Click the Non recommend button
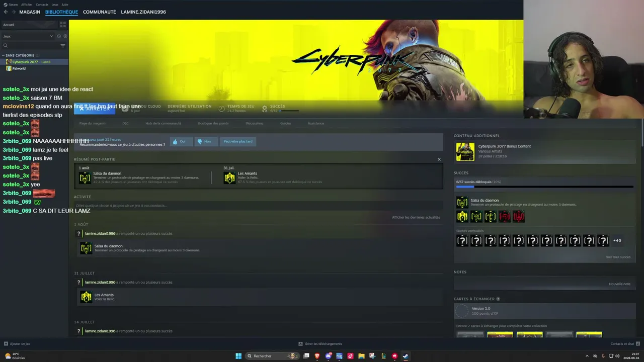 (205, 141)
